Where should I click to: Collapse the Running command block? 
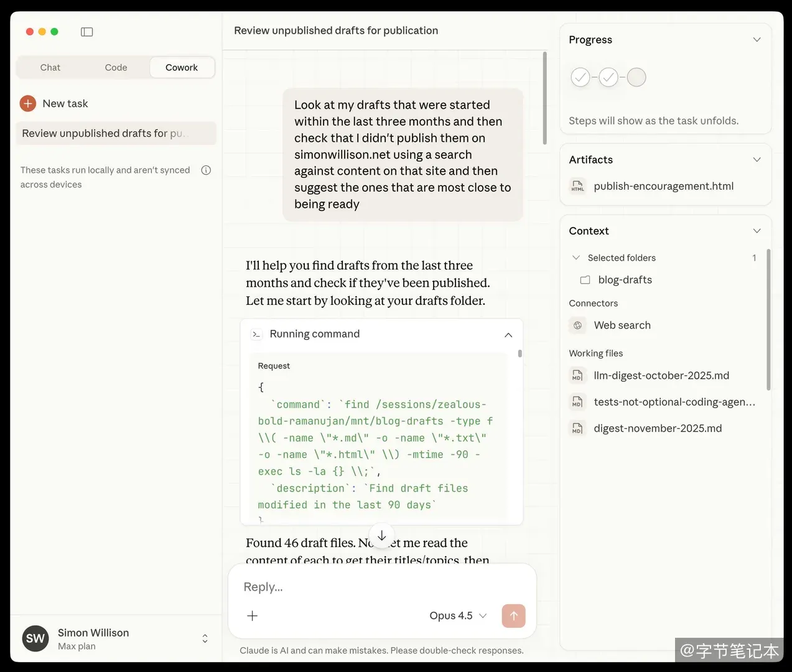tap(508, 335)
